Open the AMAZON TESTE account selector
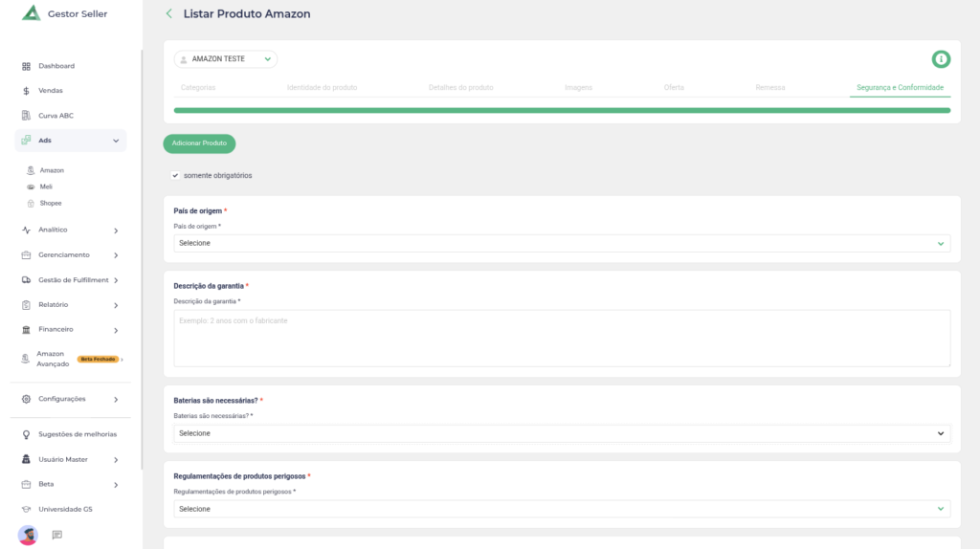 (226, 59)
